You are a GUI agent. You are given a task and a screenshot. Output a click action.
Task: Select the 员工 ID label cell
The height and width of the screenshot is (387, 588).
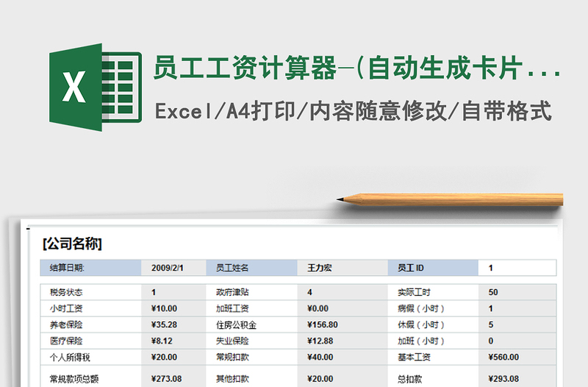click(x=433, y=268)
